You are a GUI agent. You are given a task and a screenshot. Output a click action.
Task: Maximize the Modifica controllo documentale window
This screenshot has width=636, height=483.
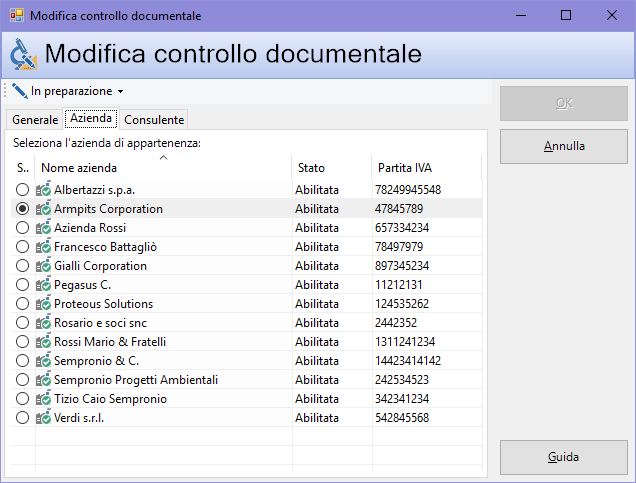click(x=566, y=15)
